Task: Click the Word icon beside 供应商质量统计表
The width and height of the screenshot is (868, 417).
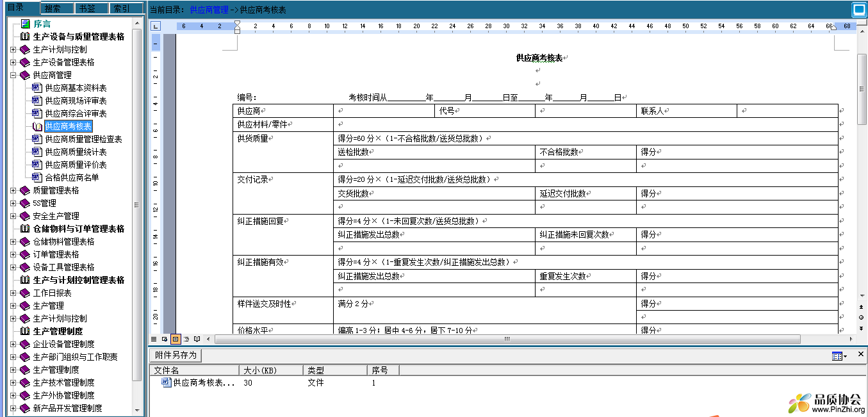Action: click(37, 152)
